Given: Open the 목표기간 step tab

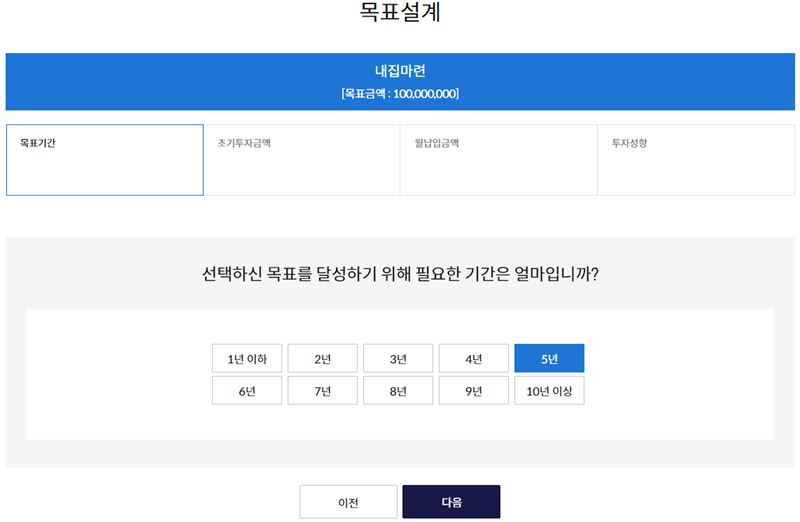Looking at the screenshot, I should pyautogui.click(x=105, y=160).
